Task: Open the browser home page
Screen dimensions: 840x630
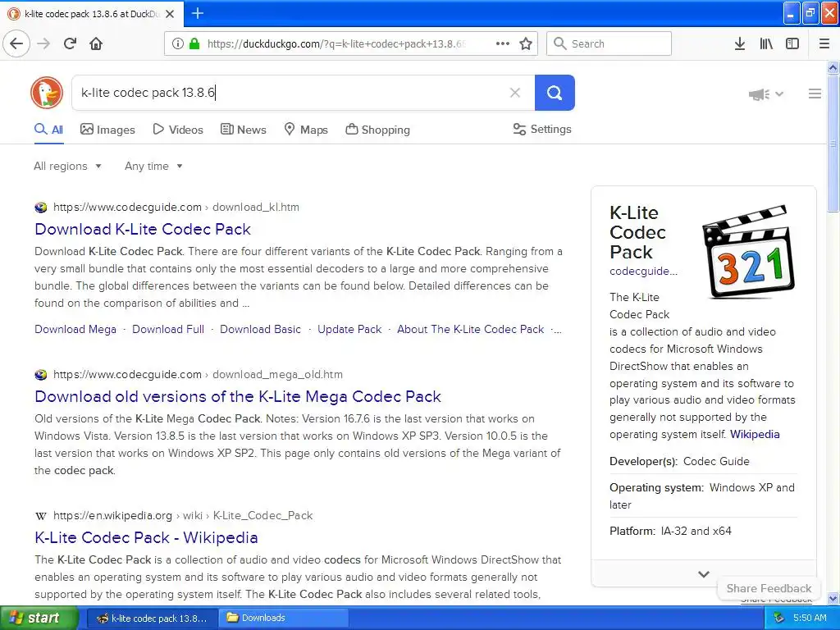Action: pyautogui.click(x=96, y=43)
